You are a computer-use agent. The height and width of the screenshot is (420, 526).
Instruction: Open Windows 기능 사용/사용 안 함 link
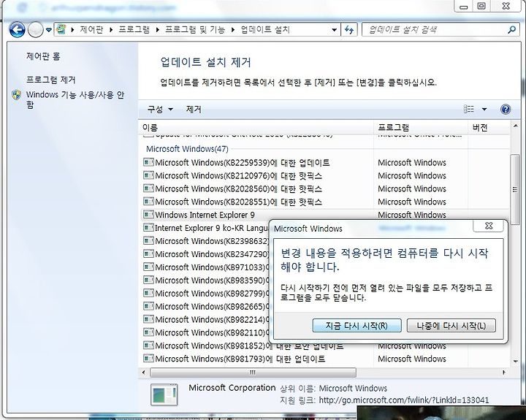click(x=75, y=99)
